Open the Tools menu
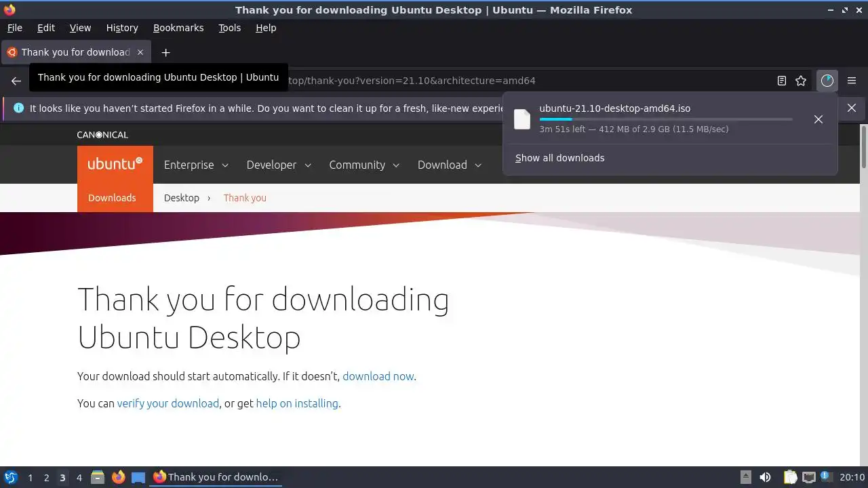Screen dimensions: 868x488 pos(229,28)
